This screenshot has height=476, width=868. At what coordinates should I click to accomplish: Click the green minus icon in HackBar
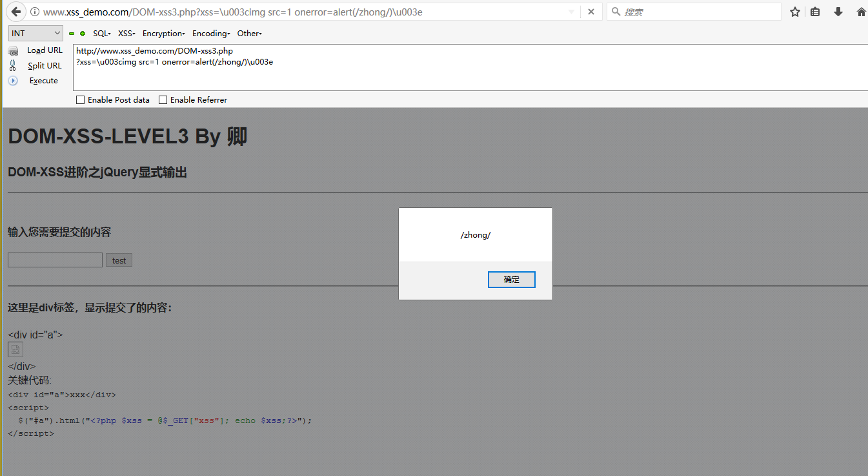click(72, 34)
